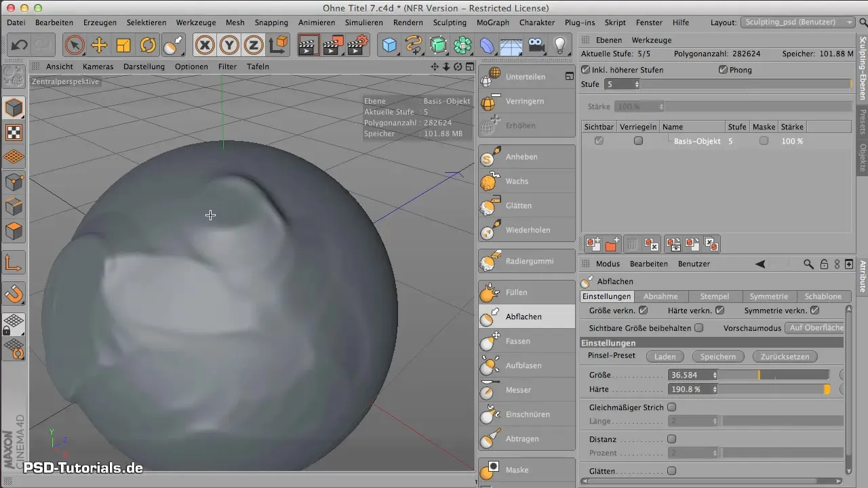This screenshot has width=868, height=488.
Task: Open the Vorschaumodus dropdown
Action: (814, 328)
